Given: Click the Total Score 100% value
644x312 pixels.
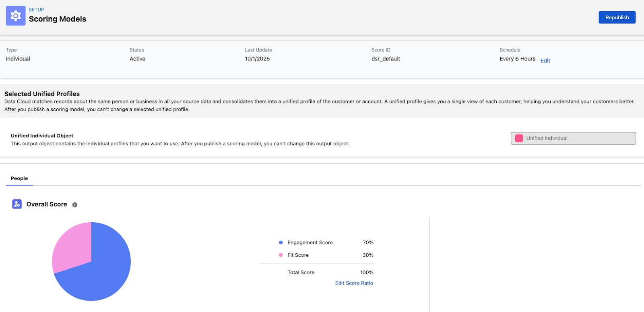Looking at the screenshot, I should tap(367, 273).
